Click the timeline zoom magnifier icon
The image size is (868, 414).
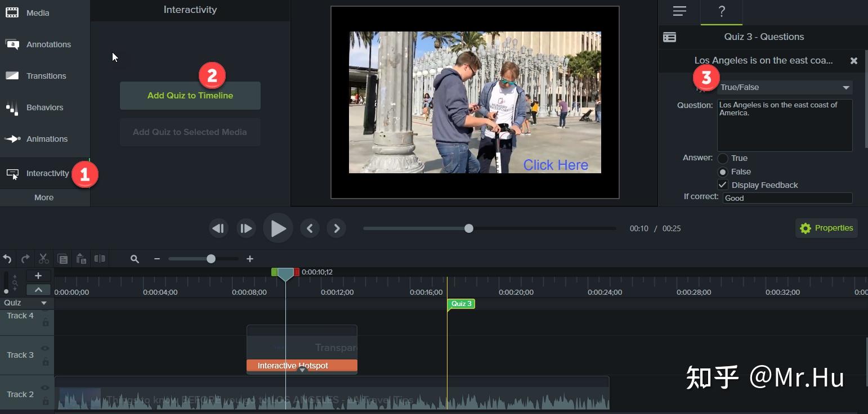point(135,259)
